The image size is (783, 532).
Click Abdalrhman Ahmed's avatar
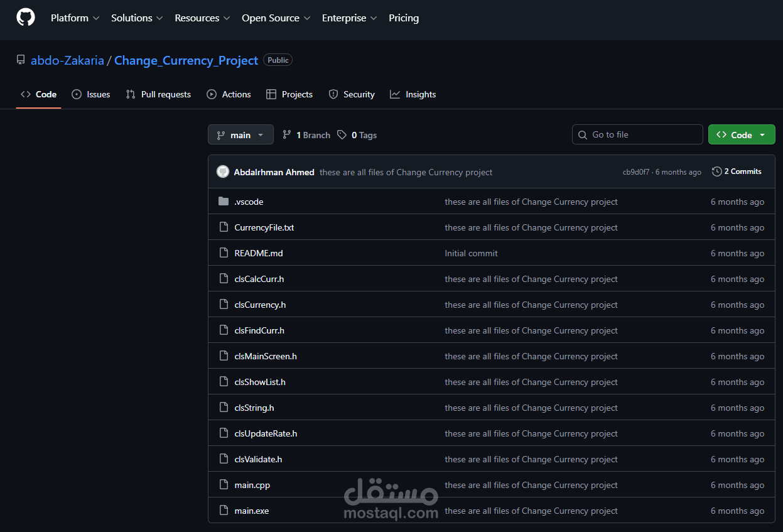(x=223, y=171)
